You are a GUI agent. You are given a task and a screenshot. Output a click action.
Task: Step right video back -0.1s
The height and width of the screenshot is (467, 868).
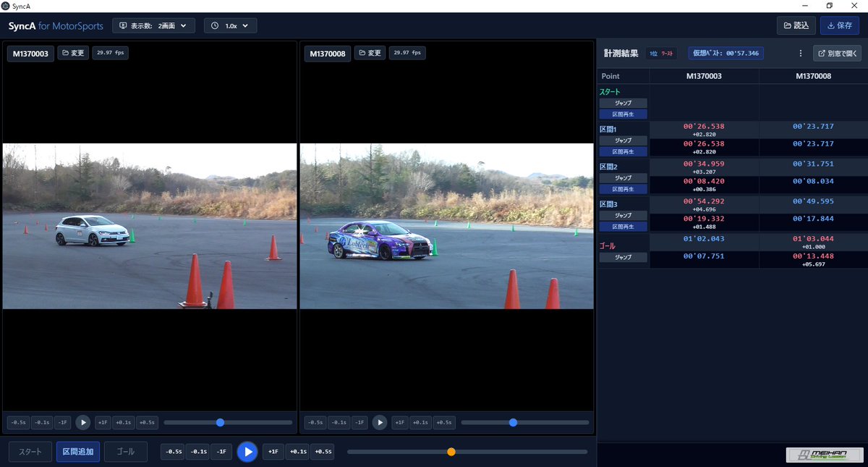point(339,422)
